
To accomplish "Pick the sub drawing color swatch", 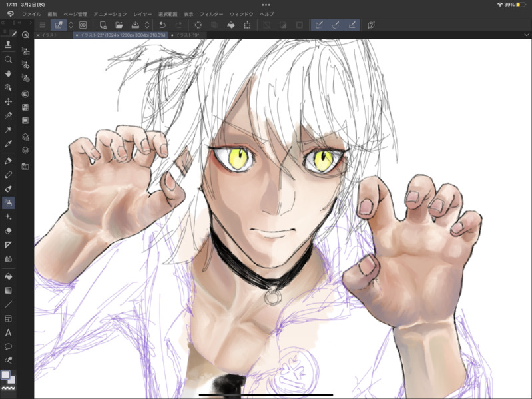I will click(x=12, y=380).
